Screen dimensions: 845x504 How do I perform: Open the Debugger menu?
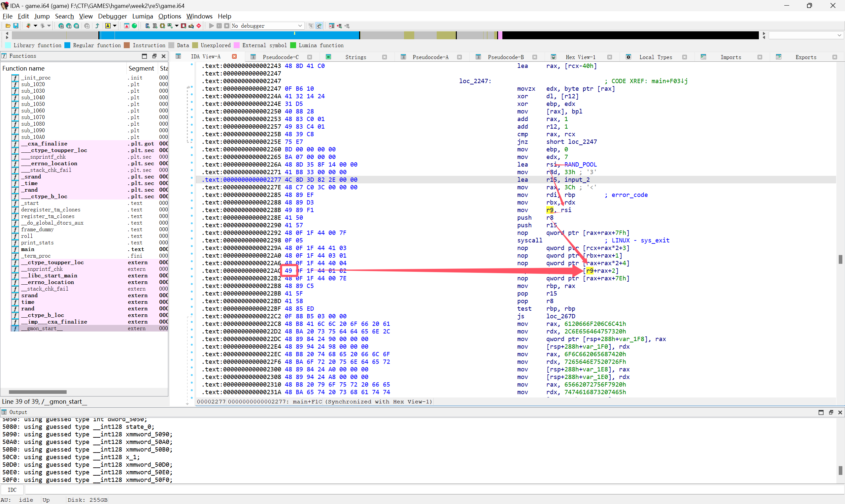click(113, 16)
